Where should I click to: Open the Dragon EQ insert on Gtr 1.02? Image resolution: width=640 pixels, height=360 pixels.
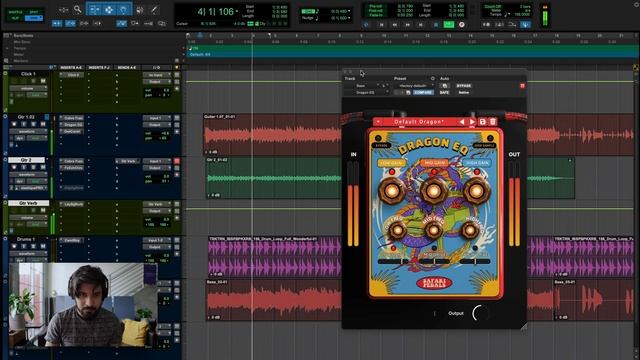pos(72,124)
